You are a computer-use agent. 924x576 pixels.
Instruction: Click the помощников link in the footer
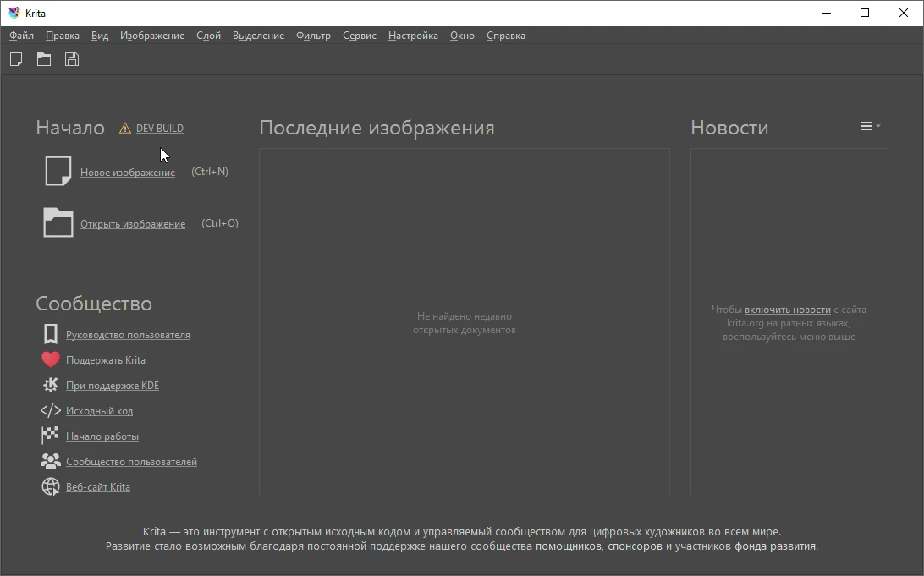pos(568,546)
